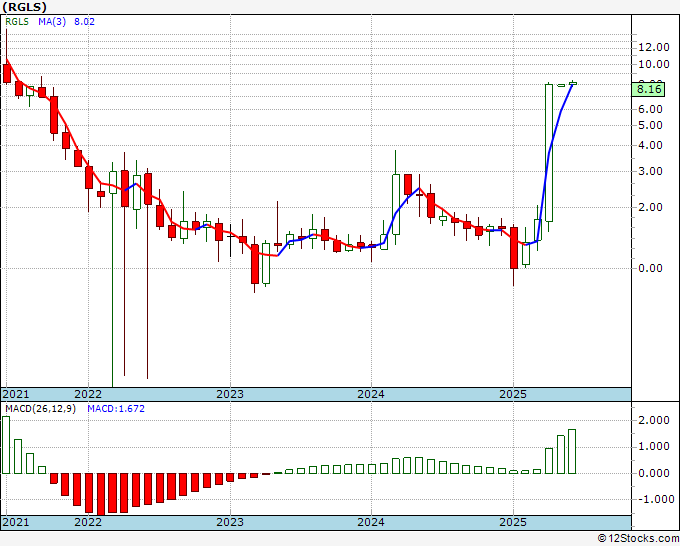Screen dimensions: 680x546
Task: Click the 2.000 MACD axis label
Action: tap(654, 420)
